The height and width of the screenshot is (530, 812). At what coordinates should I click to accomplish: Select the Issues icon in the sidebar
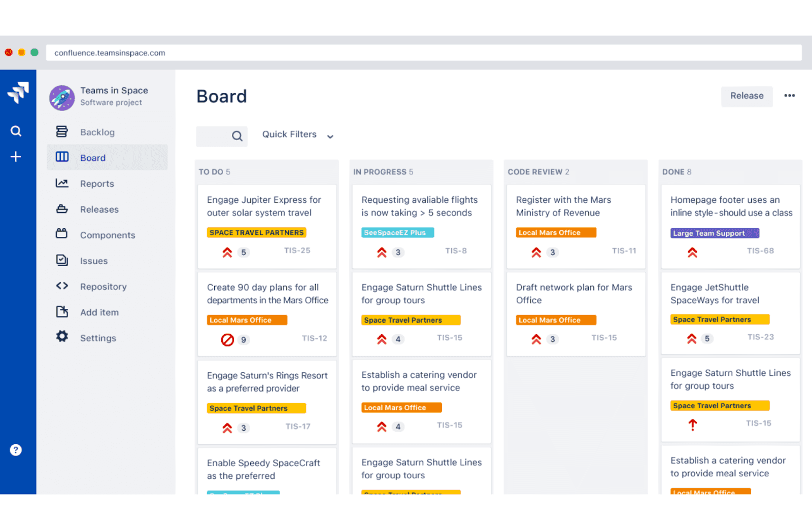pyautogui.click(x=61, y=260)
